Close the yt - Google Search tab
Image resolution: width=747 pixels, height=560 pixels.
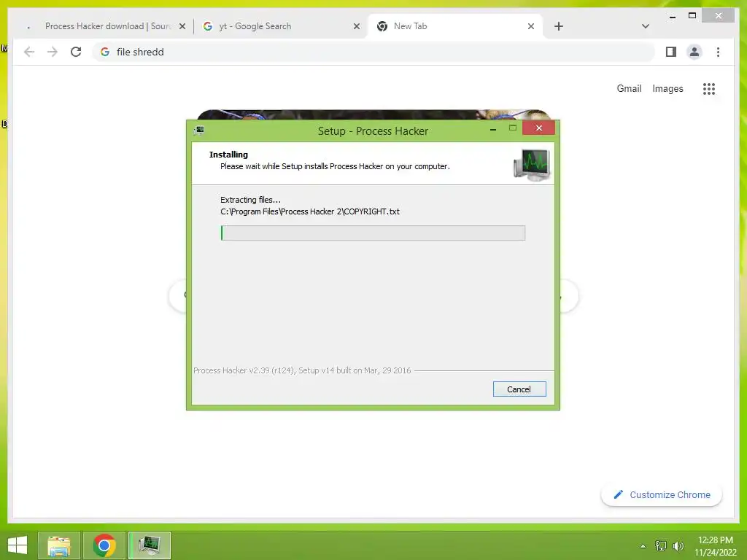[x=356, y=27]
